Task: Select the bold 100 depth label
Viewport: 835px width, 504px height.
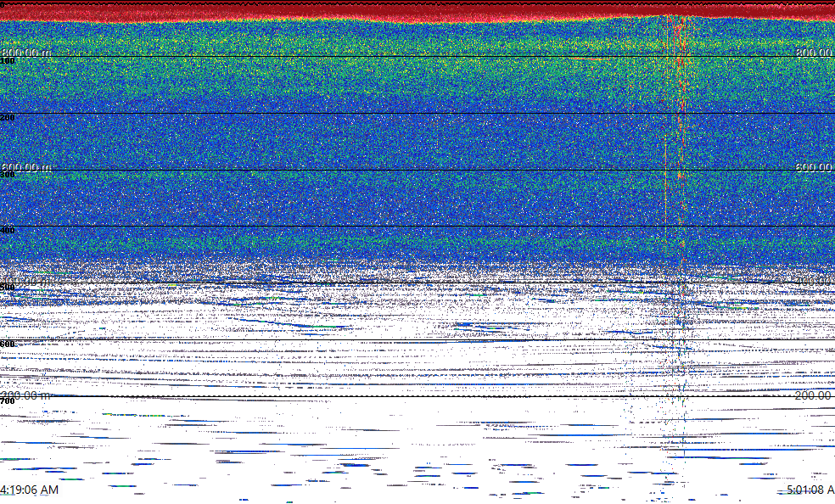Action: coord(8,61)
